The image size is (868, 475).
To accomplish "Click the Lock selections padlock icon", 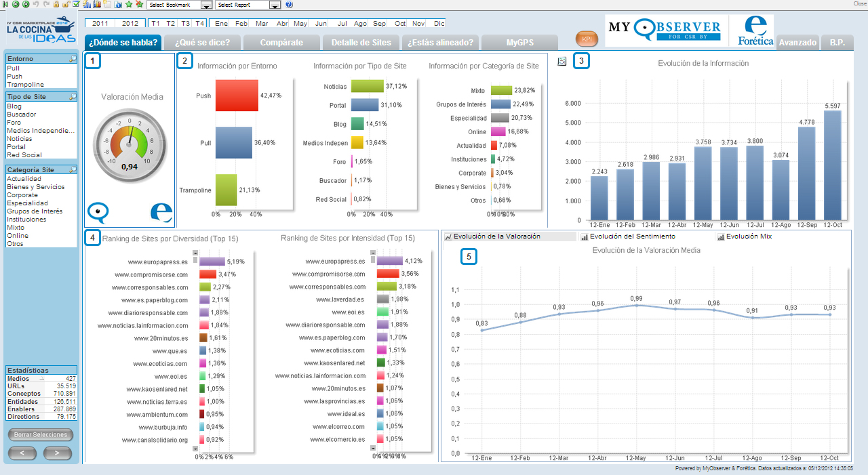I will [x=56, y=4].
